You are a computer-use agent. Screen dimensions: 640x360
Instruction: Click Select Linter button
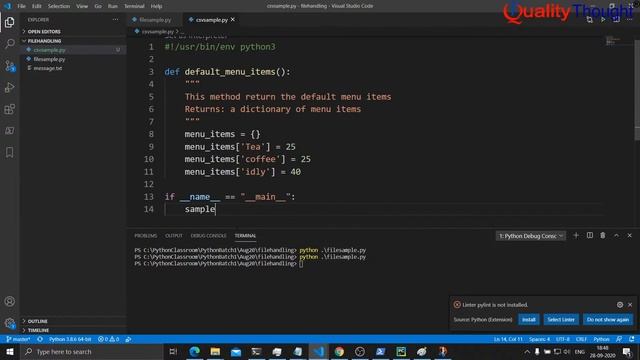[561, 319]
